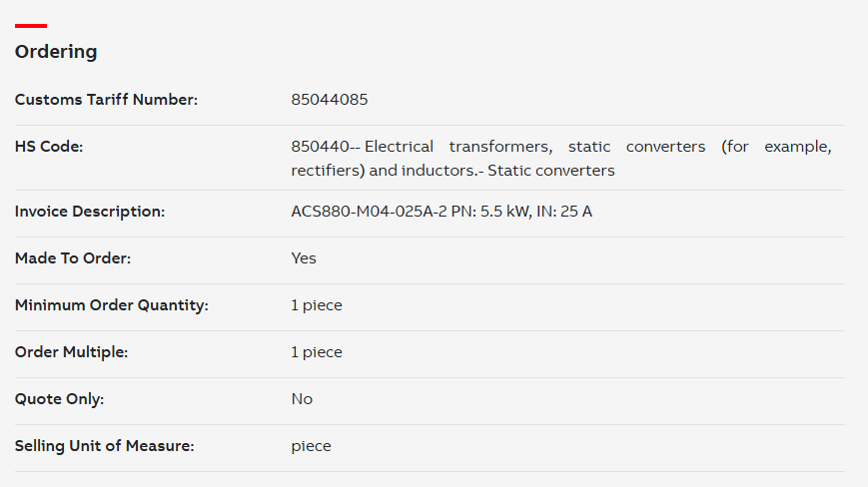Click the Yes value for Made To Order
The height and width of the screenshot is (487, 868).
304,258
